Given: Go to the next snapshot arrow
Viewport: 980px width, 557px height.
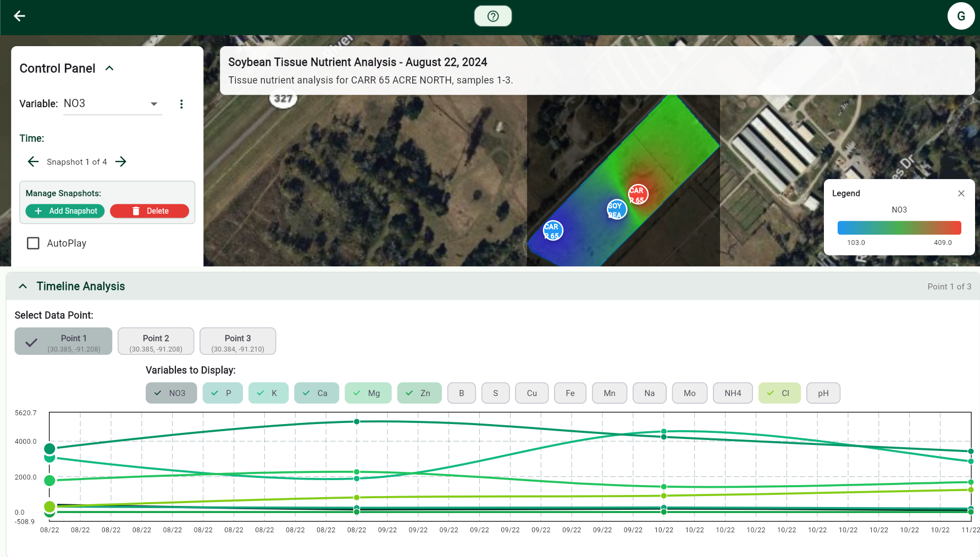Looking at the screenshot, I should pos(121,161).
